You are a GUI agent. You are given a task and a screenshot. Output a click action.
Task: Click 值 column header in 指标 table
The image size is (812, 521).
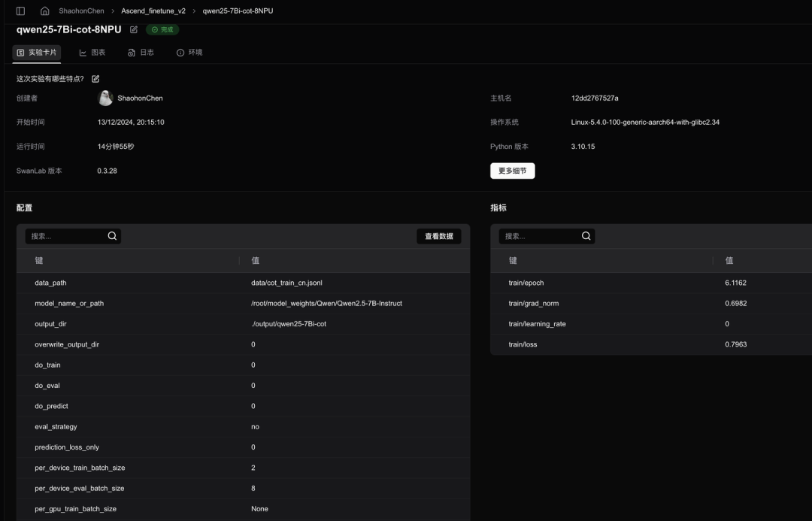click(729, 260)
